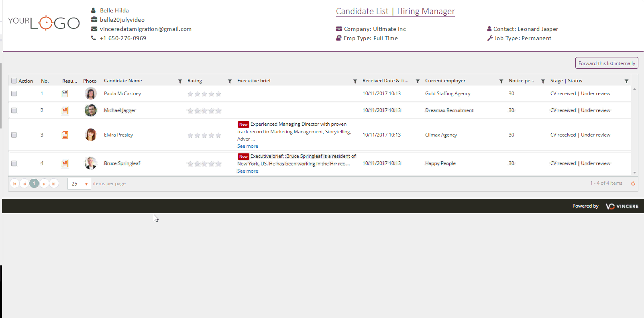This screenshot has height=318, width=644.
Task: Click employer cell Dreamax Recruitment
Action: click(449, 110)
